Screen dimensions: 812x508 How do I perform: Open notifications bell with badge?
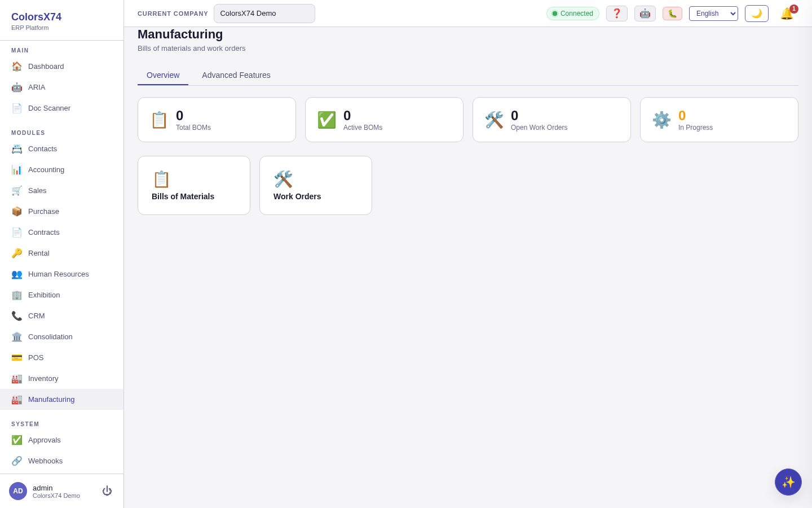787,14
